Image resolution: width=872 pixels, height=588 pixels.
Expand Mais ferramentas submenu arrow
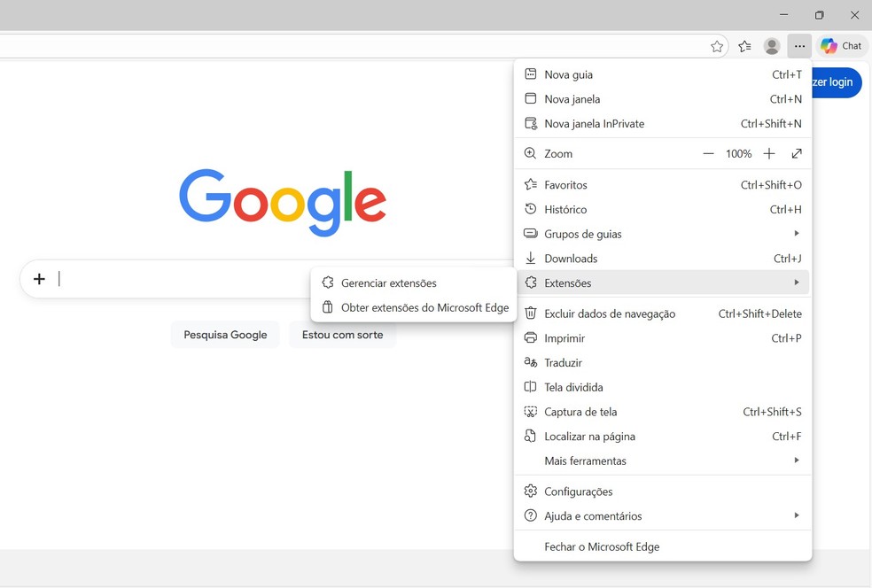point(797,460)
